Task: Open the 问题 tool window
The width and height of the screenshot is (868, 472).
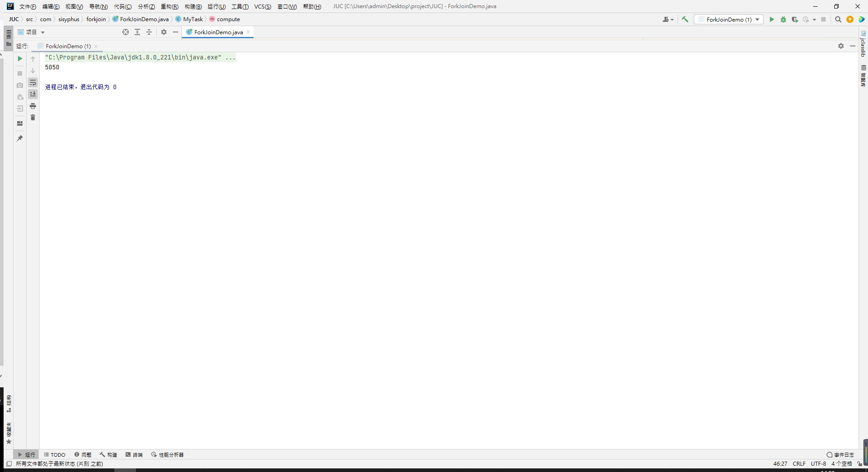Action: click(83, 455)
